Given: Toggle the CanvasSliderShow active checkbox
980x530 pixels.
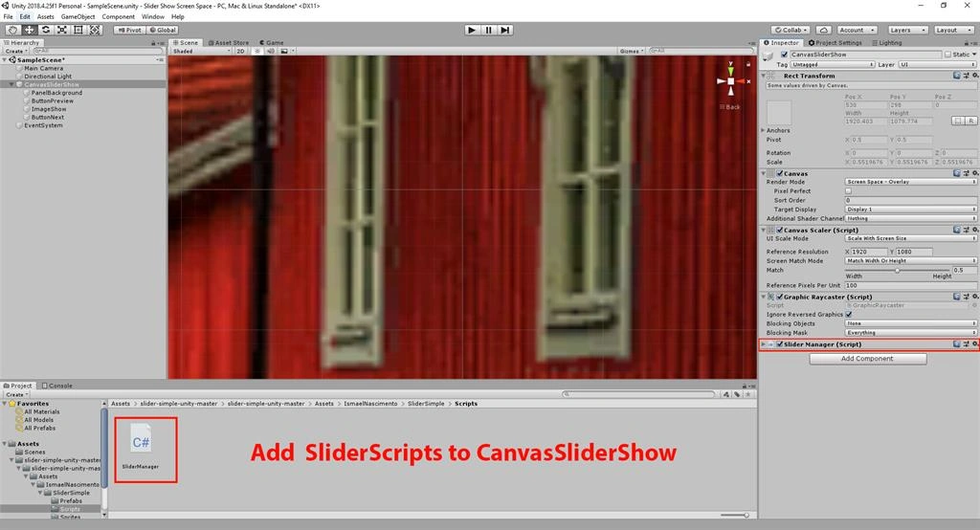Looking at the screenshot, I should [785, 55].
